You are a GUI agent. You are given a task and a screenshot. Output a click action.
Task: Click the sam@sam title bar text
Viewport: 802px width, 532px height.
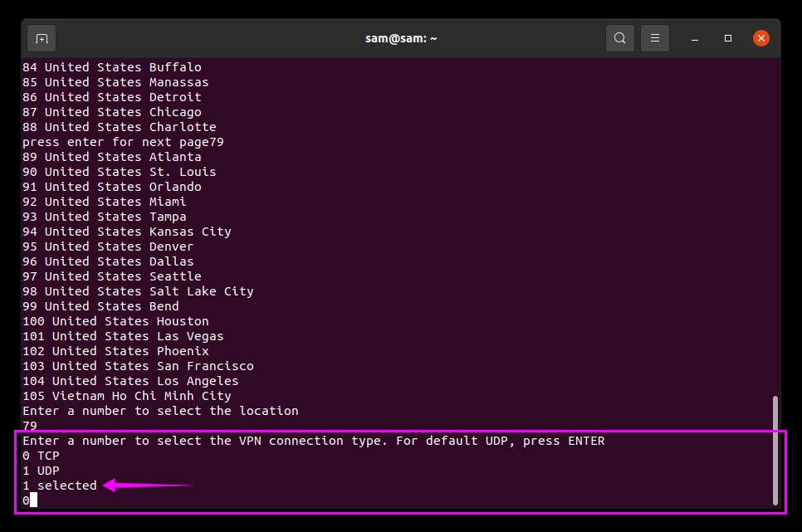coord(401,38)
